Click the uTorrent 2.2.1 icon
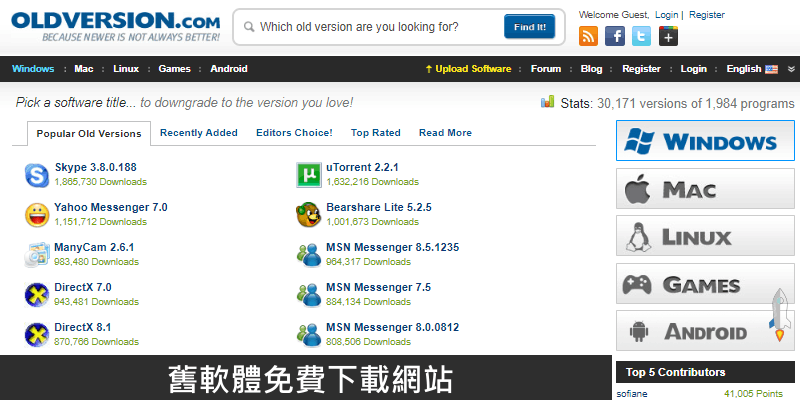This screenshot has height=400, width=800. click(x=309, y=175)
